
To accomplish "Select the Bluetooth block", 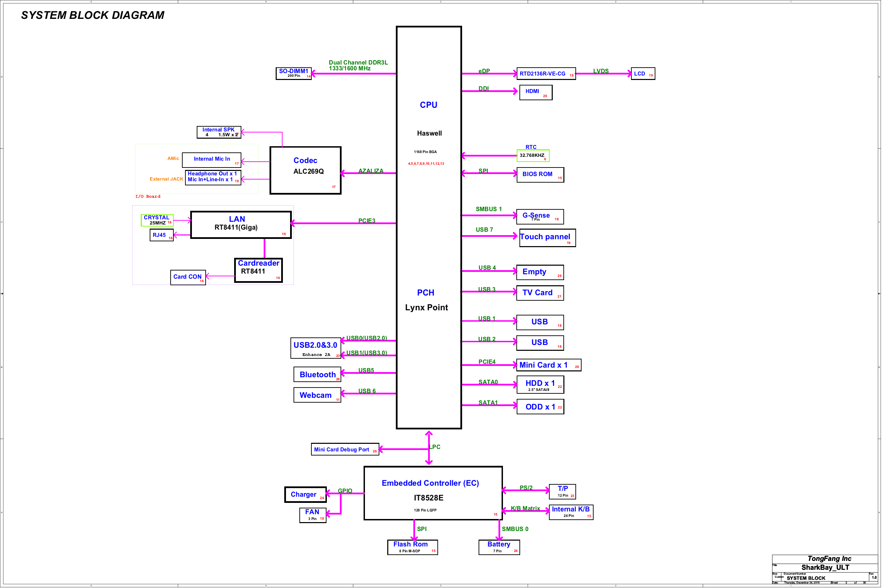I will point(317,374).
